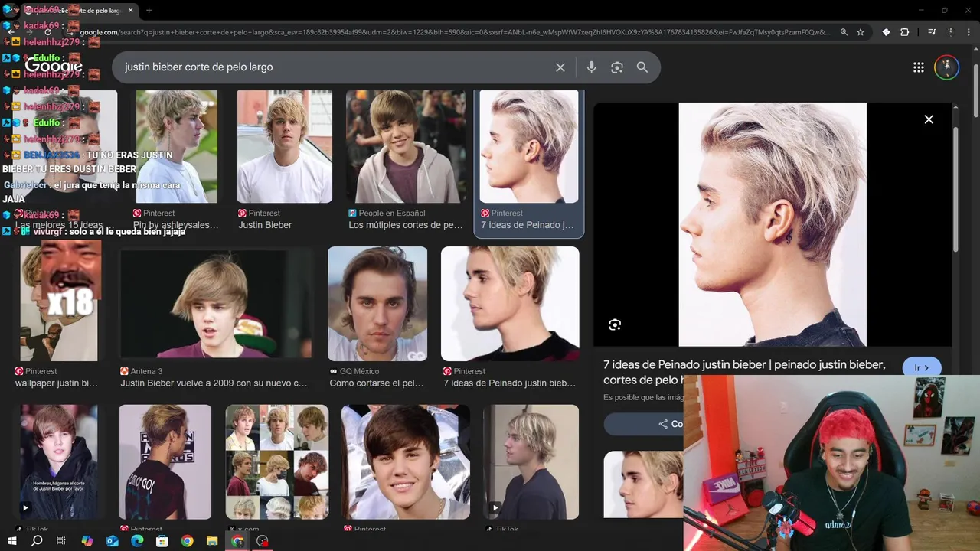Play the TikTok video thumbnail with the caption overlay
The image size is (980, 551).
59,462
